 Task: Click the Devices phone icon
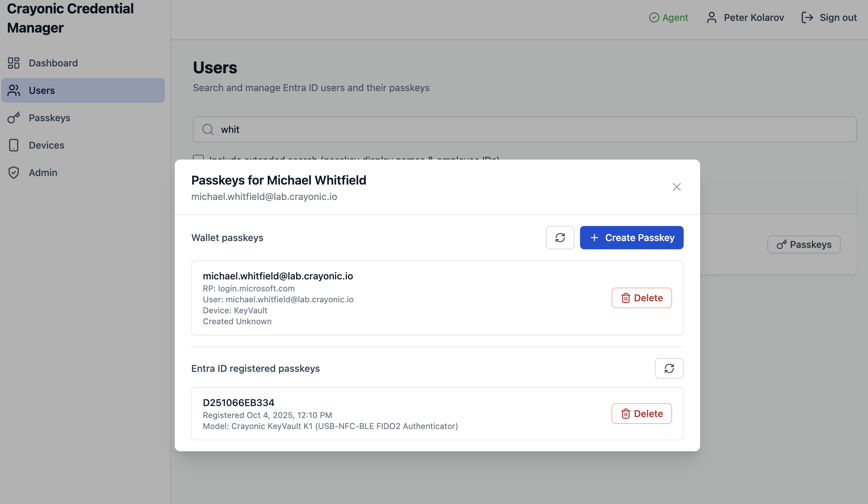(14, 145)
